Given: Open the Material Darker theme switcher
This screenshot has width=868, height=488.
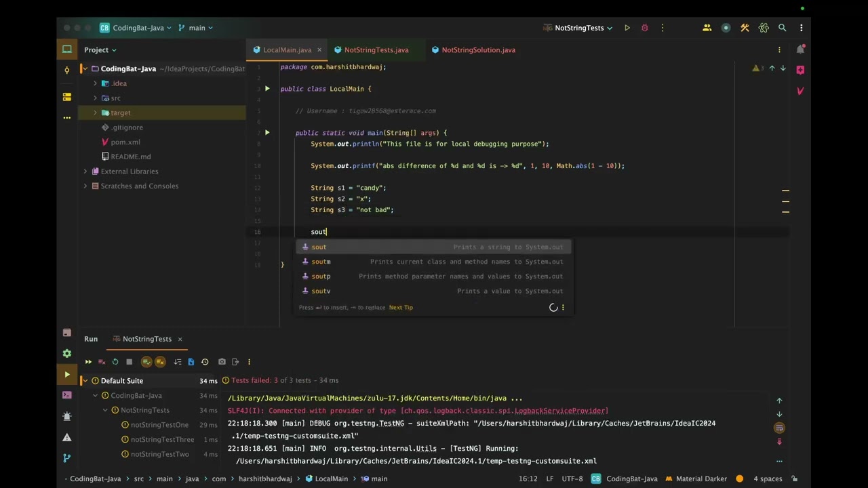Looking at the screenshot, I should click(x=696, y=479).
